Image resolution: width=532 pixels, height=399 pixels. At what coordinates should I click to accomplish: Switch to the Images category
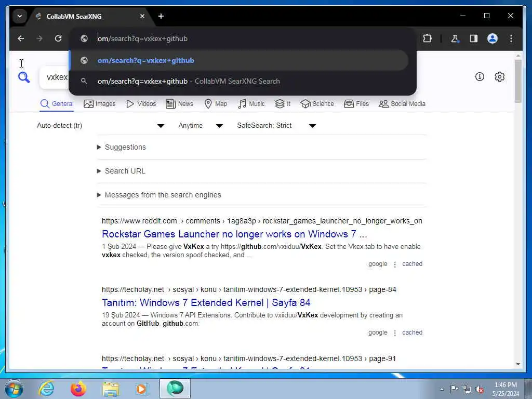(100, 104)
